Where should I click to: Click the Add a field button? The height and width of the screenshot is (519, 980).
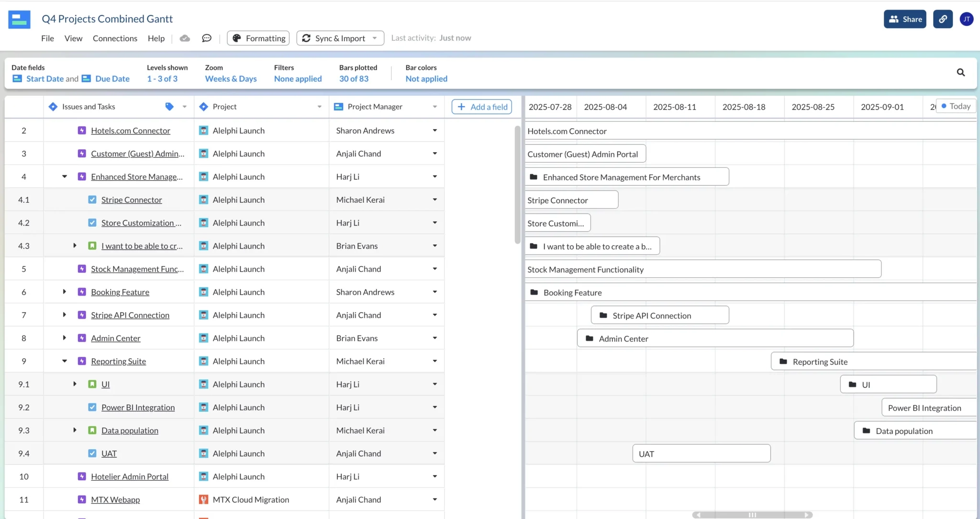point(481,107)
